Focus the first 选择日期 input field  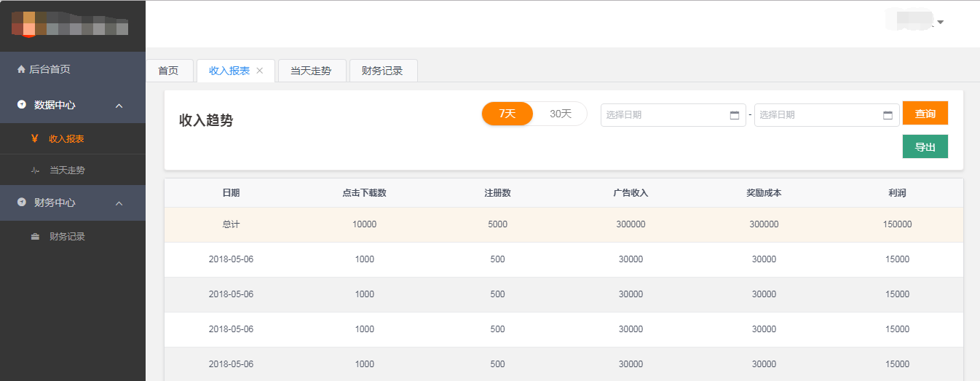[x=663, y=115]
